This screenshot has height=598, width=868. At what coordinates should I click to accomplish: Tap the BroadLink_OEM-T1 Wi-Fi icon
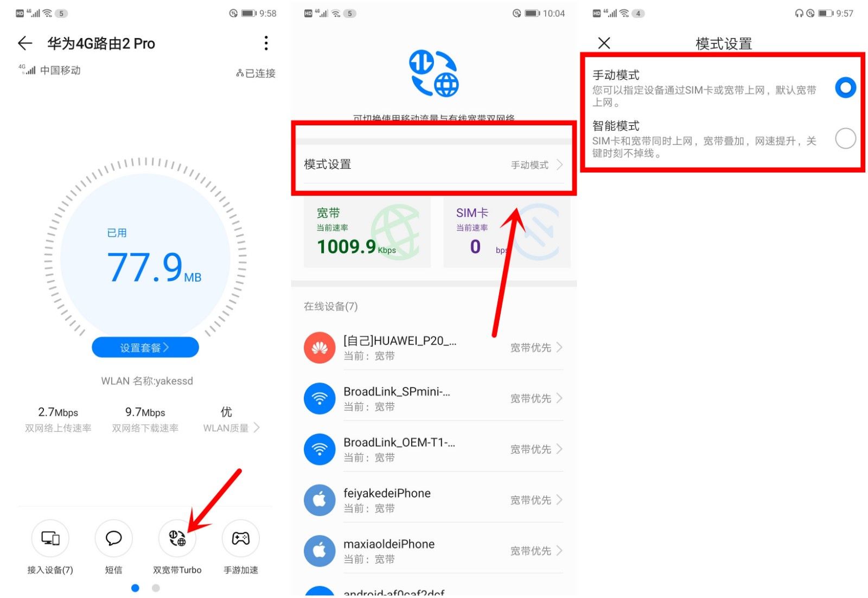(320, 449)
